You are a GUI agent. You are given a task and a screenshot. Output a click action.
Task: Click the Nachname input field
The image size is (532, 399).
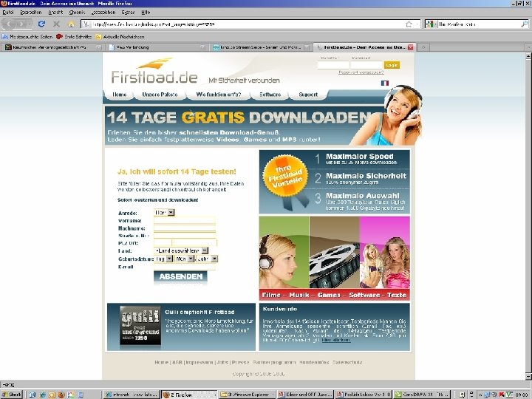[x=185, y=228]
